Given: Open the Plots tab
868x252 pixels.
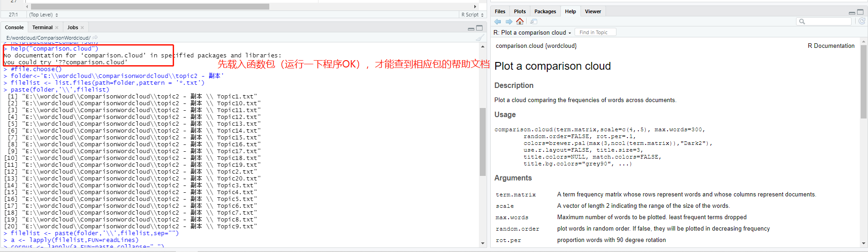Looking at the screenshot, I should pyautogui.click(x=520, y=11).
